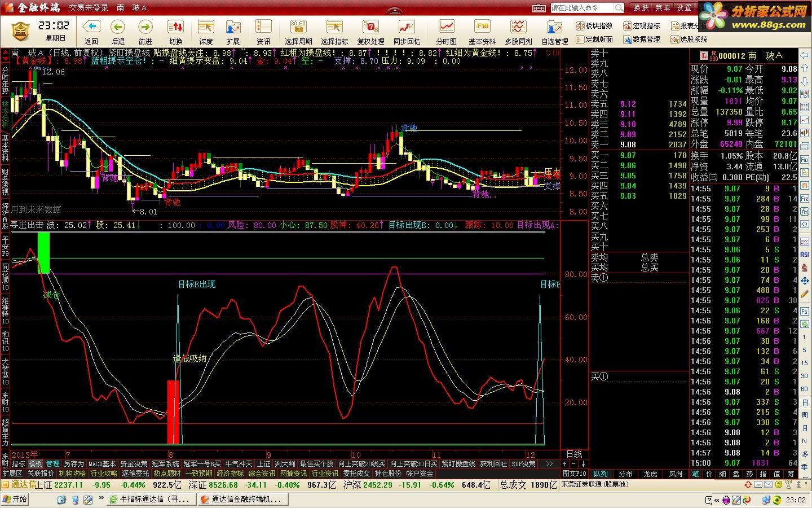
Task: Select the 基本资料 left sidebar tab
Action: click(5, 148)
